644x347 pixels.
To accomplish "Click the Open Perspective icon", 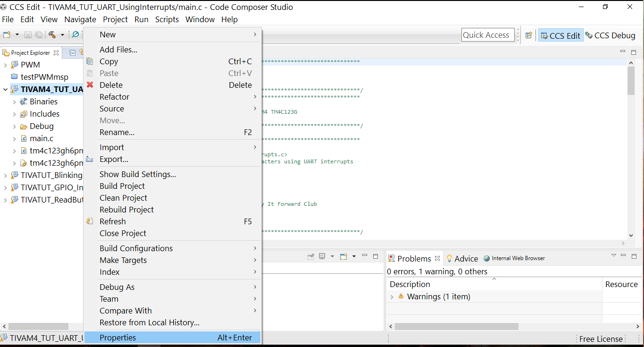I will [528, 35].
